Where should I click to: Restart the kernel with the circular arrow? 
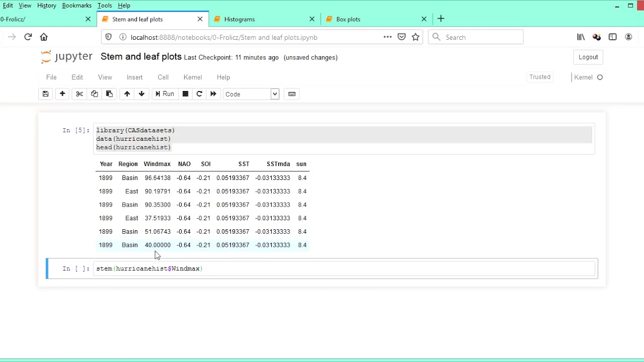199,94
